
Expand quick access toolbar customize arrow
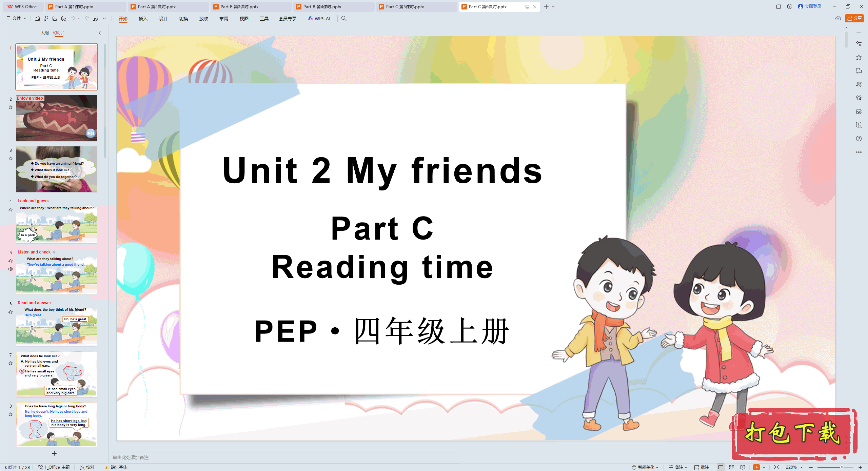pyautogui.click(x=104, y=19)
